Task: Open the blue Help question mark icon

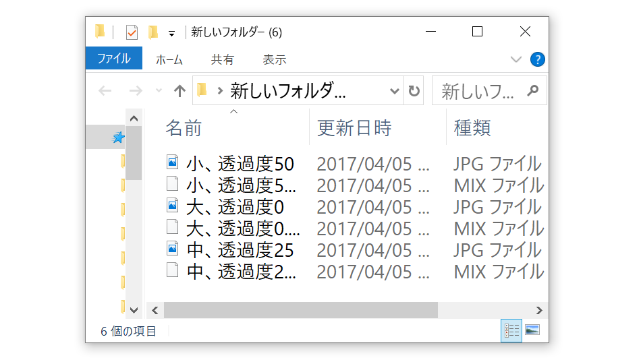Action: point(537,59)
